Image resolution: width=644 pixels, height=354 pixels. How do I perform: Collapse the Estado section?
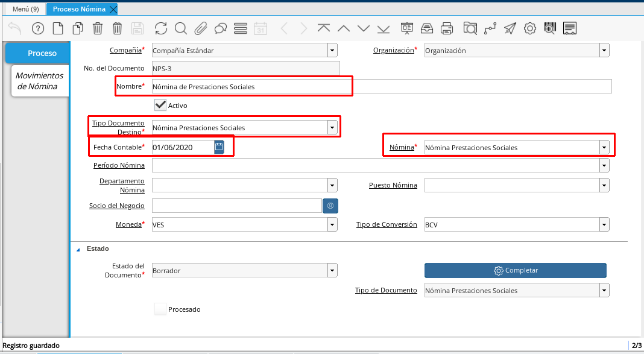tap(78, 249)
